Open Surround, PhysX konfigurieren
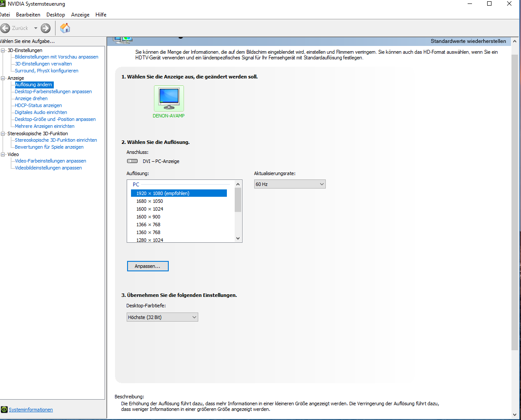This screenshot has width=521, height=420. [x=46, y=71]
